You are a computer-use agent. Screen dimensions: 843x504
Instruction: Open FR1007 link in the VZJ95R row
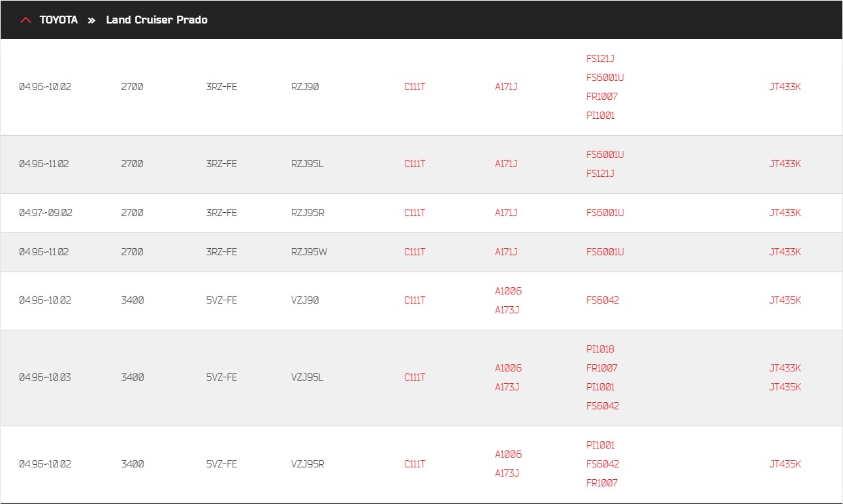point(601,483)
